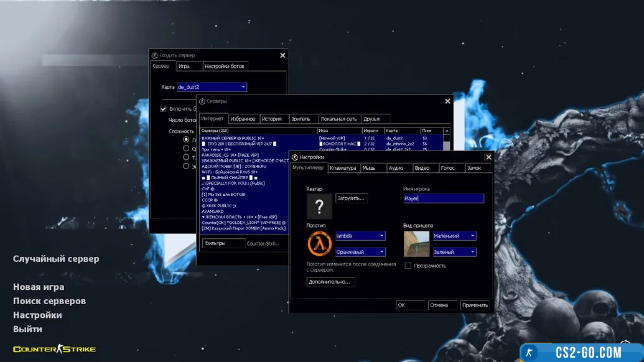Click the avatar question mark image
The image size is (644, 362).
pyautogui.click(x=319, y=207)
